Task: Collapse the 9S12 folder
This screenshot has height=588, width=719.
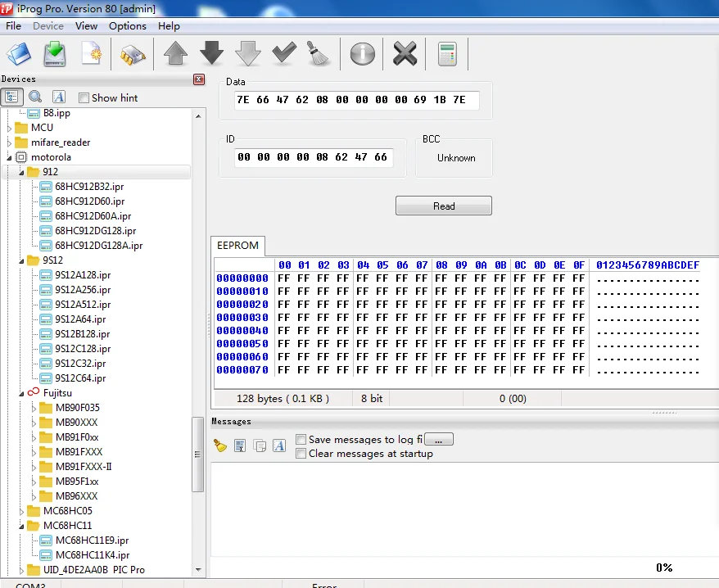Action: pos(21,260)
